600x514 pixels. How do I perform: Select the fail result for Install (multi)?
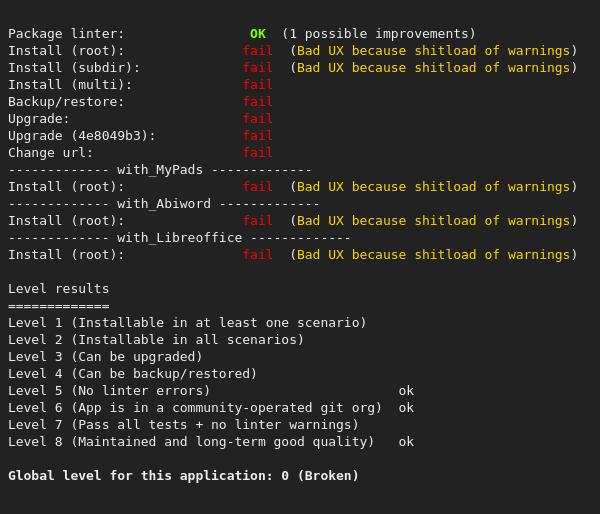[x=257, y=85]
